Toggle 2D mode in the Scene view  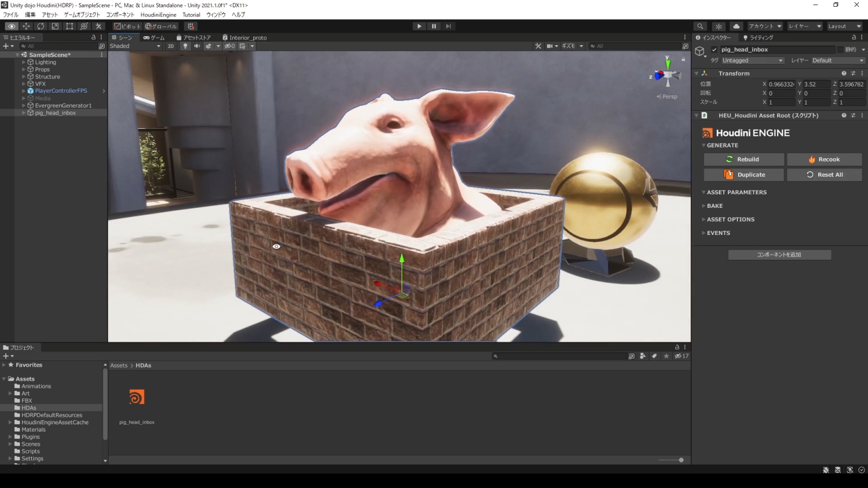(171, 46)
